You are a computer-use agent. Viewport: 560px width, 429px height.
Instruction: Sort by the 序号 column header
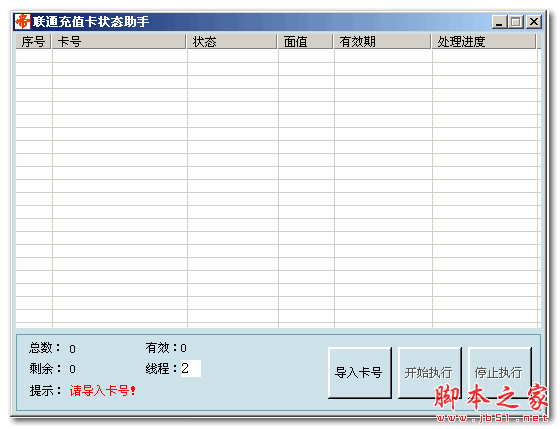click(x=33, y=41)
